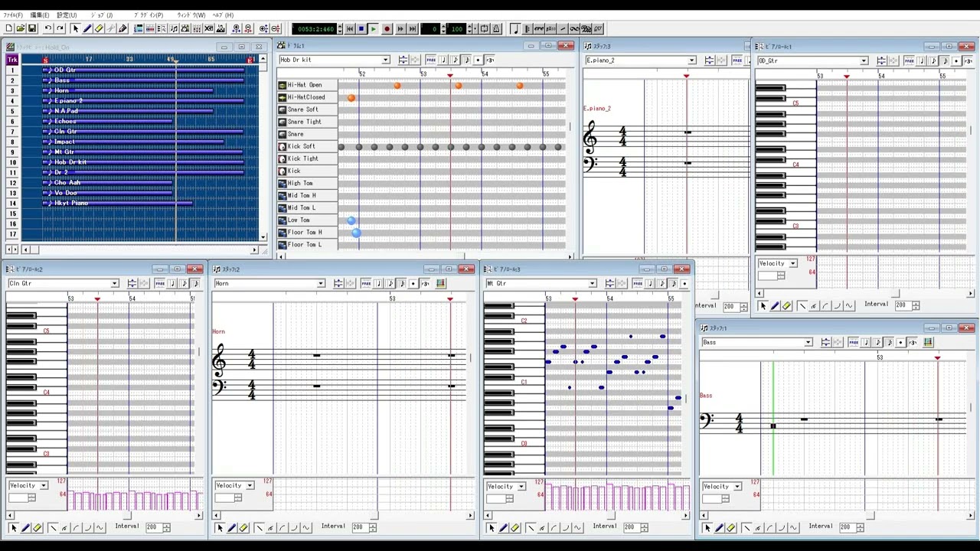Open the Cln Gtr track dropdown
Image resolution: width=980 pixels, height=551 pixels.
(x=114, y=283)
